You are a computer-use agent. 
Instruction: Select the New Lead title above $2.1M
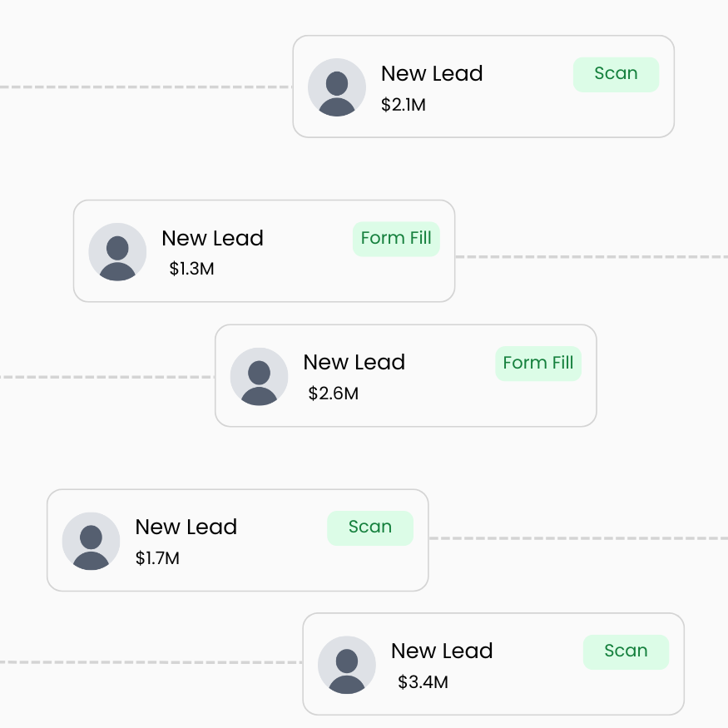coord(432,73)
